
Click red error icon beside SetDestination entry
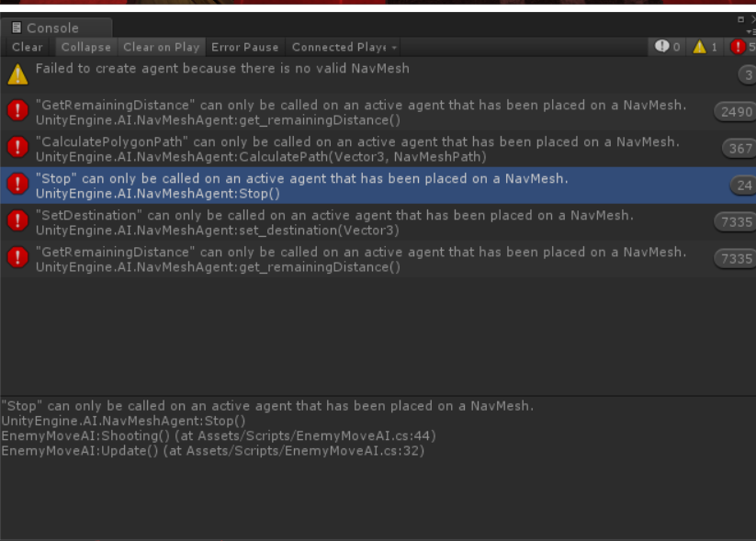(17, 220)
